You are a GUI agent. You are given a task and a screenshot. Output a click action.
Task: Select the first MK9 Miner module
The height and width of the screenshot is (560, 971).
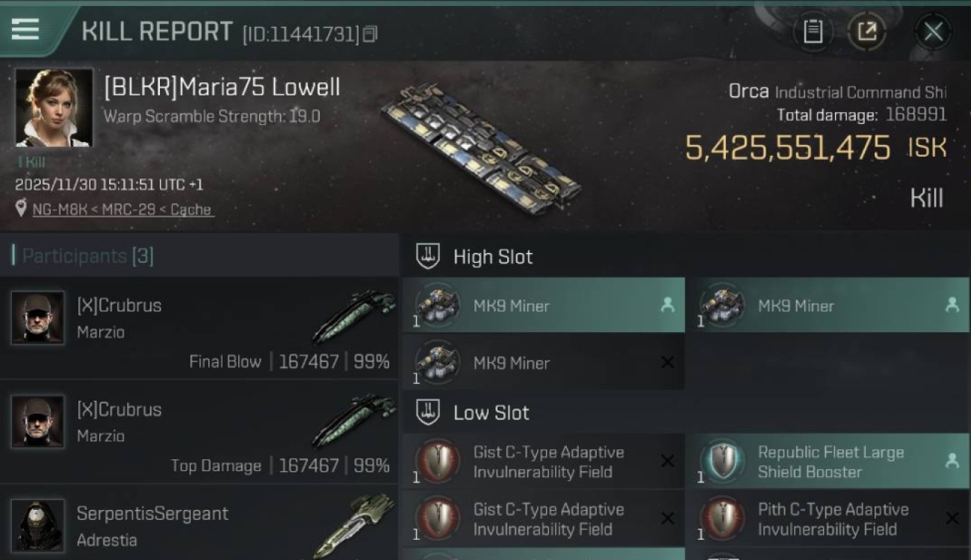click(543, 305)
